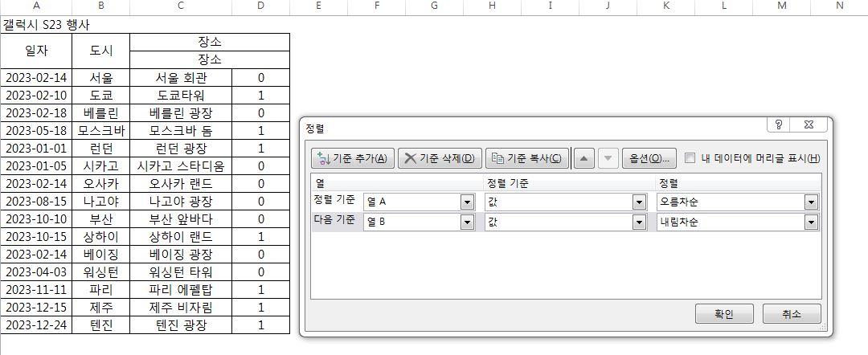The width and height of the screenshot is (868, 355).
Task: Open the 옵션 (Options) button
Action: point(649,159)
